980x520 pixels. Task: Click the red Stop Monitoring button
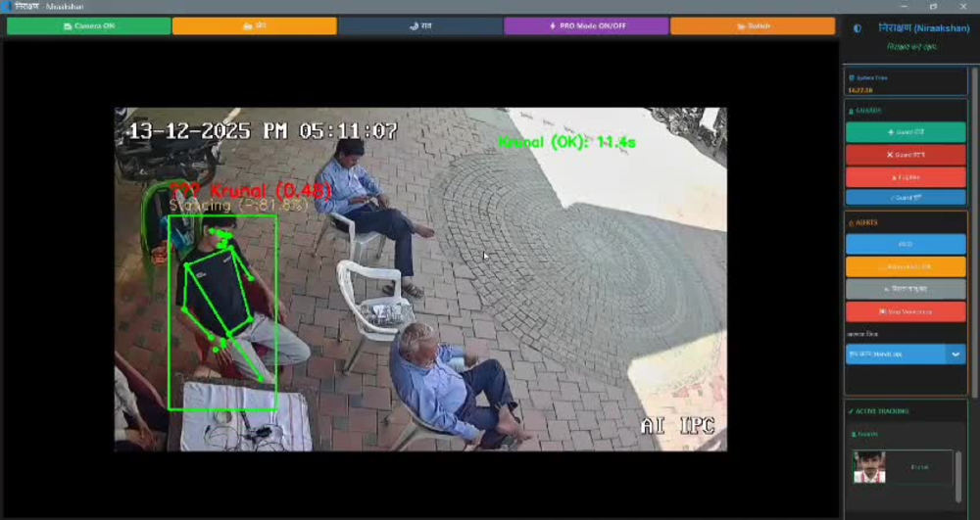[906, 311]
